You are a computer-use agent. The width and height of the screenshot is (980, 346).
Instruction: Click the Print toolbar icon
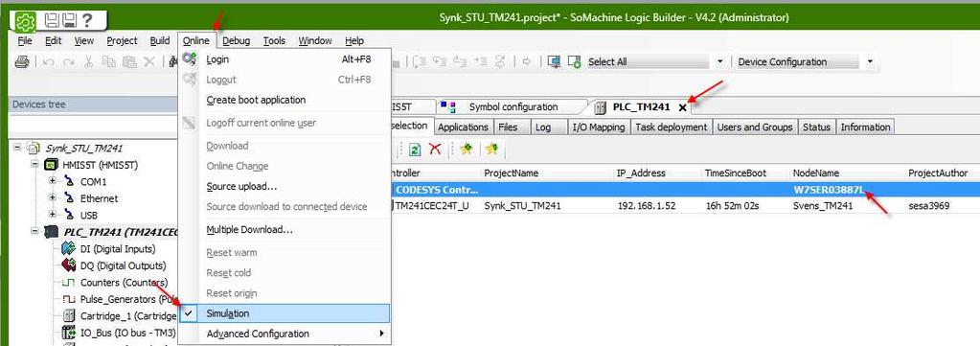point(22,61)
